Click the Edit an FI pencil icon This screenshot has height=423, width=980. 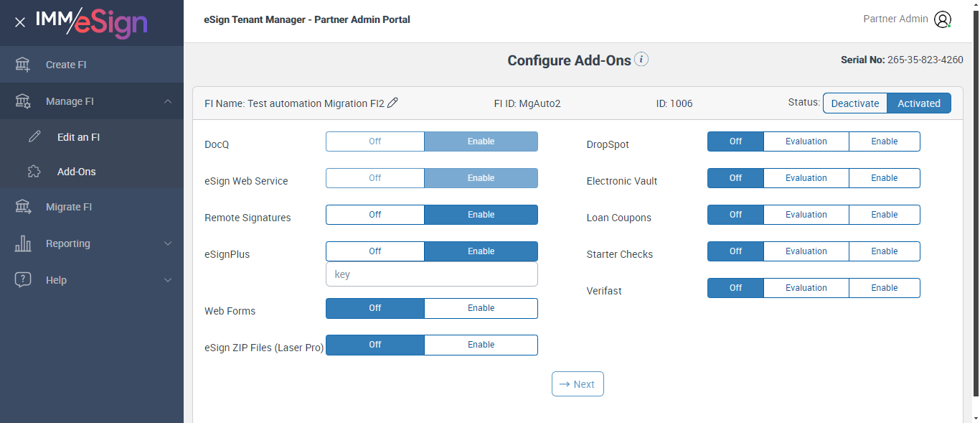34,137
